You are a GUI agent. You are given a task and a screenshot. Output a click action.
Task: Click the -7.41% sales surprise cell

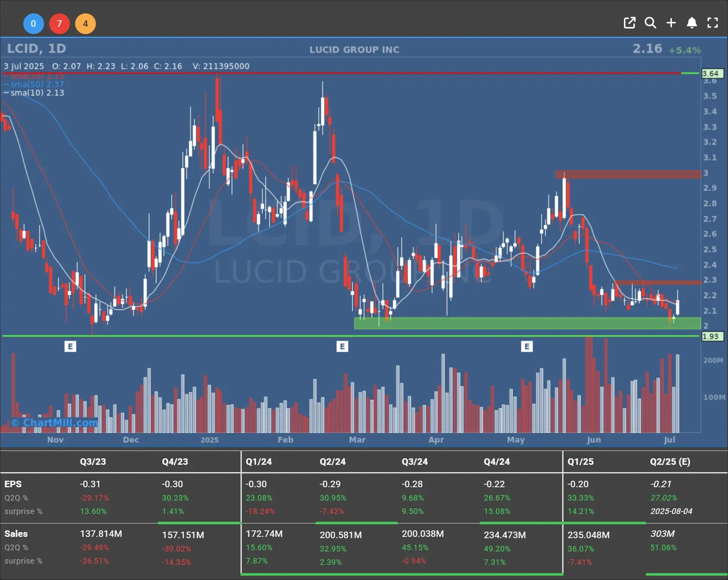580,562
